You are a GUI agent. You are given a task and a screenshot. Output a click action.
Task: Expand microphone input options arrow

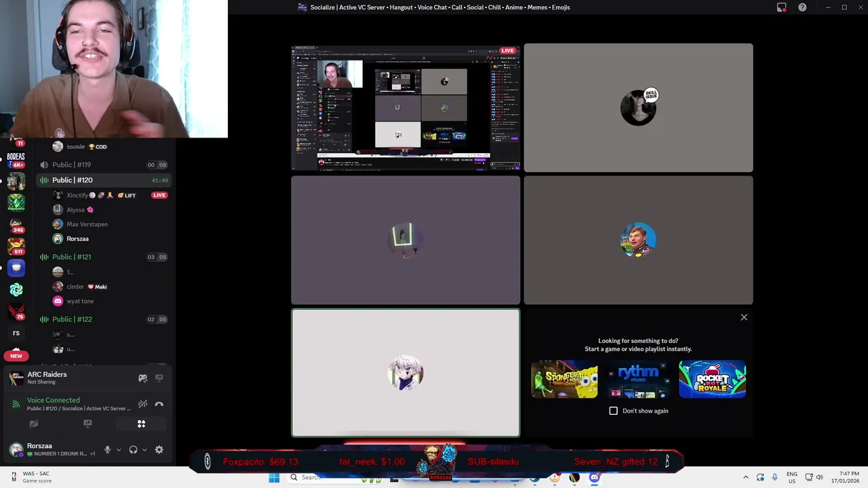coord(118,449)
